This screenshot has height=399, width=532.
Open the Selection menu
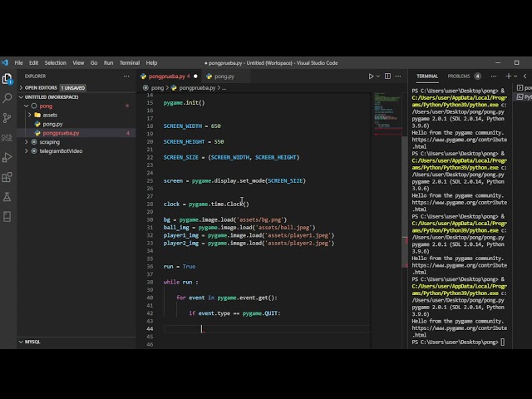tap(56, 63)
